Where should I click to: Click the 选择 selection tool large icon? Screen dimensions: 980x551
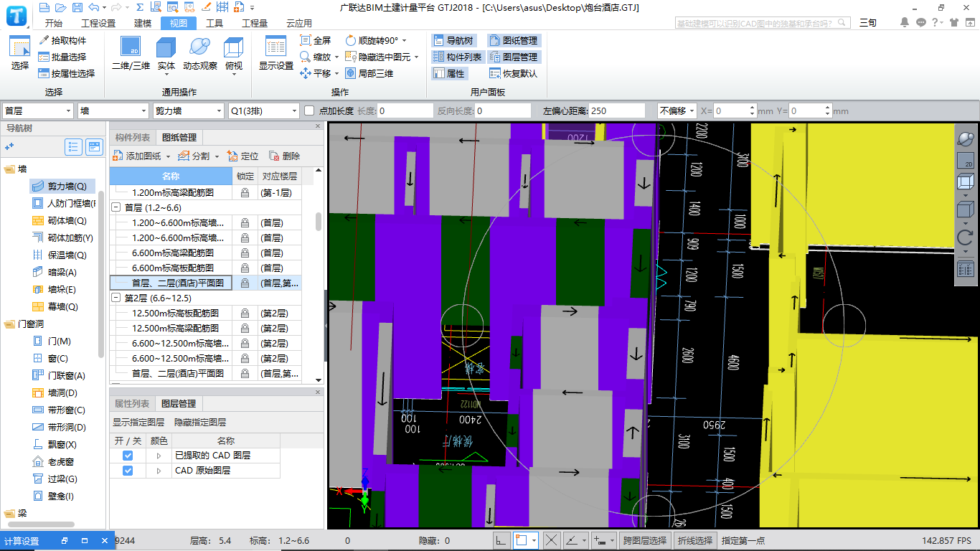tap(20, 53)
